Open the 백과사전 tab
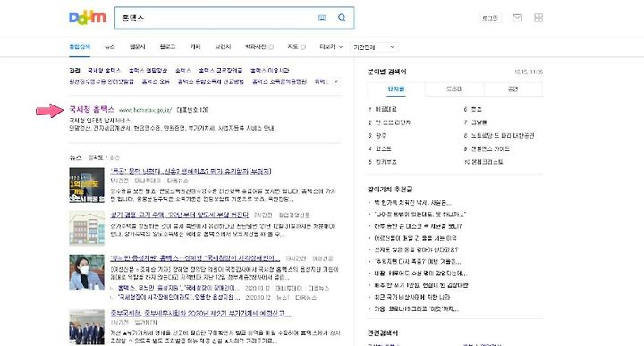 point(258,46)
